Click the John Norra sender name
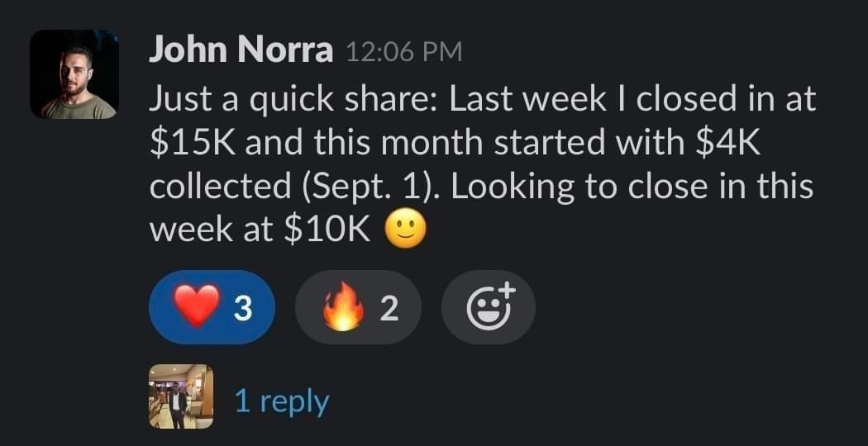The image size is (868, 446). click(241, 52)
